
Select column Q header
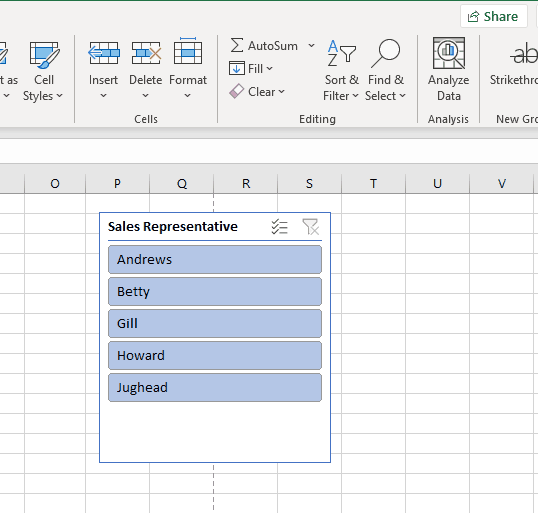(182, 184)
